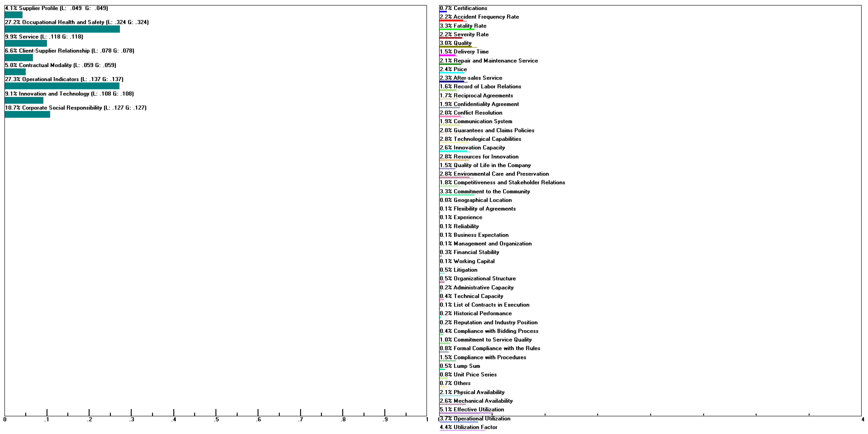The height and width of the screenshot is (434, 868).
Task: Click the Occupational Health and Safety bar
Action: pos(62,29)
